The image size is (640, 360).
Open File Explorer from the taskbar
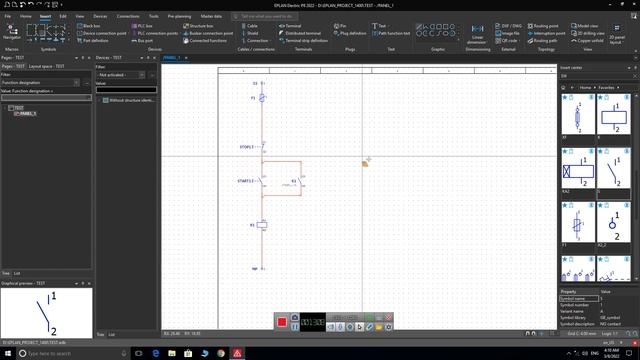click(172, 353)
